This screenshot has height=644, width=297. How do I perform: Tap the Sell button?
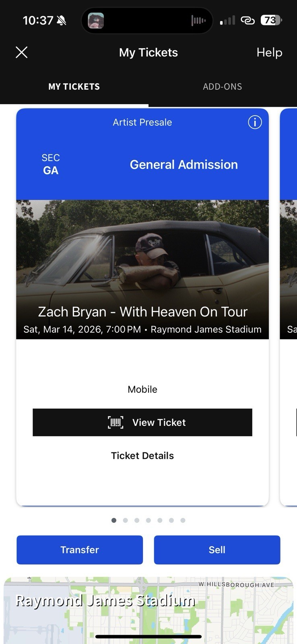click(x=217, y=550)
